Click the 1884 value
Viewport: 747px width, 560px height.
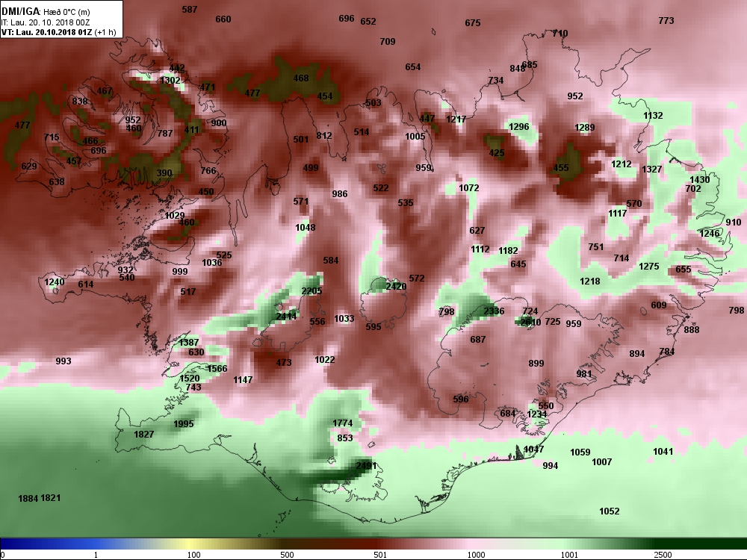[28, 499]
